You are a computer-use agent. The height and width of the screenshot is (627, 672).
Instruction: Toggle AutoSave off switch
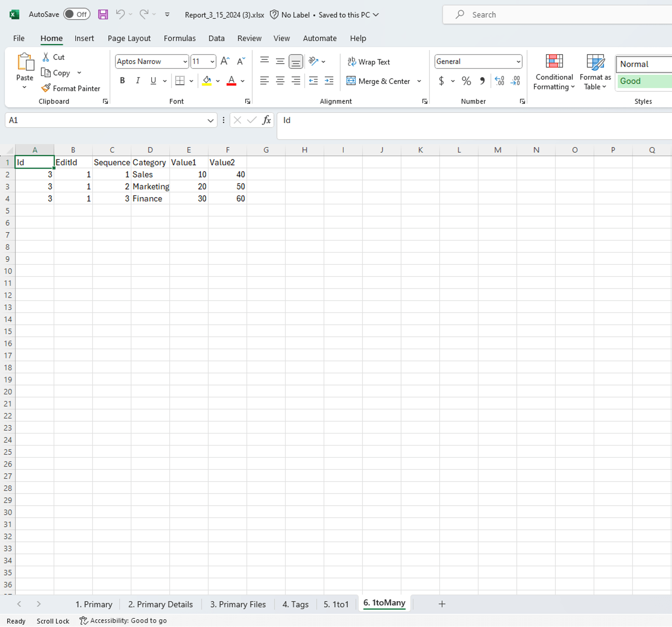76,14
